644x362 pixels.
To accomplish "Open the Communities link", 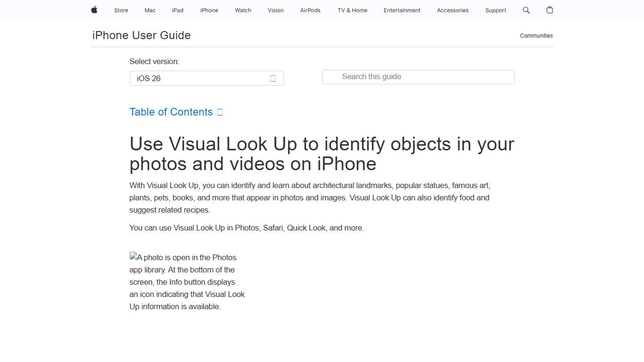I will click(x=536, y=35).
